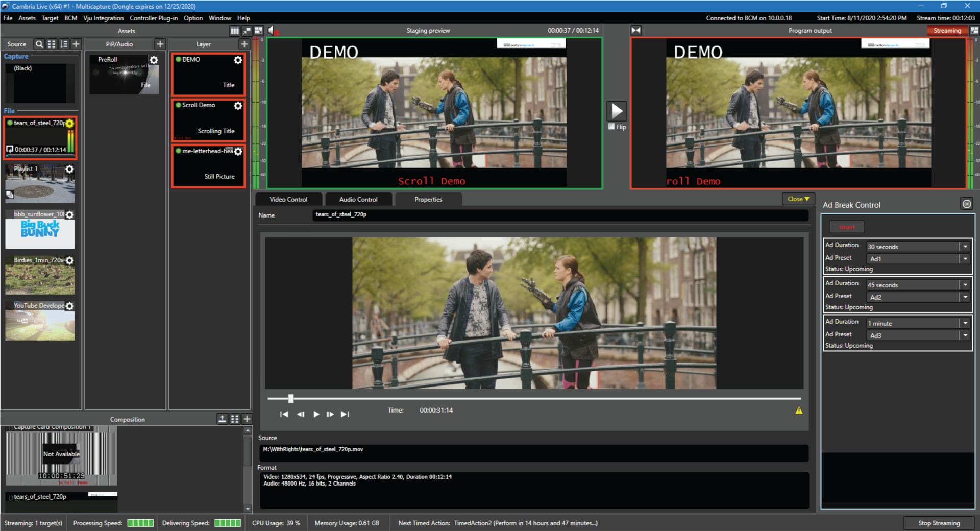This screenshot has height=531, width=980.
Task: Toggle the Scroll Demo layer green indicator
Action: 179,105
